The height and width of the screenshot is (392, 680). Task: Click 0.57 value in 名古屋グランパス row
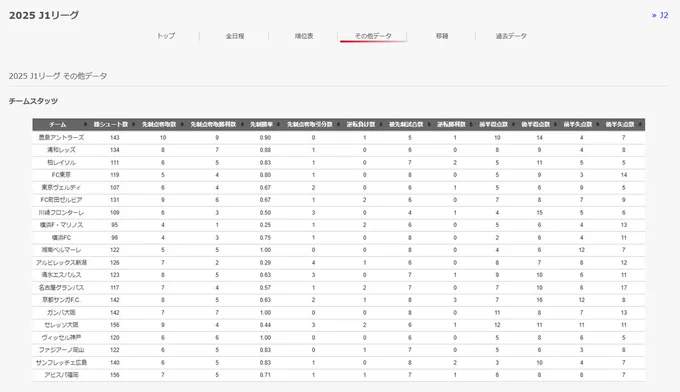(x=265, y=287)
